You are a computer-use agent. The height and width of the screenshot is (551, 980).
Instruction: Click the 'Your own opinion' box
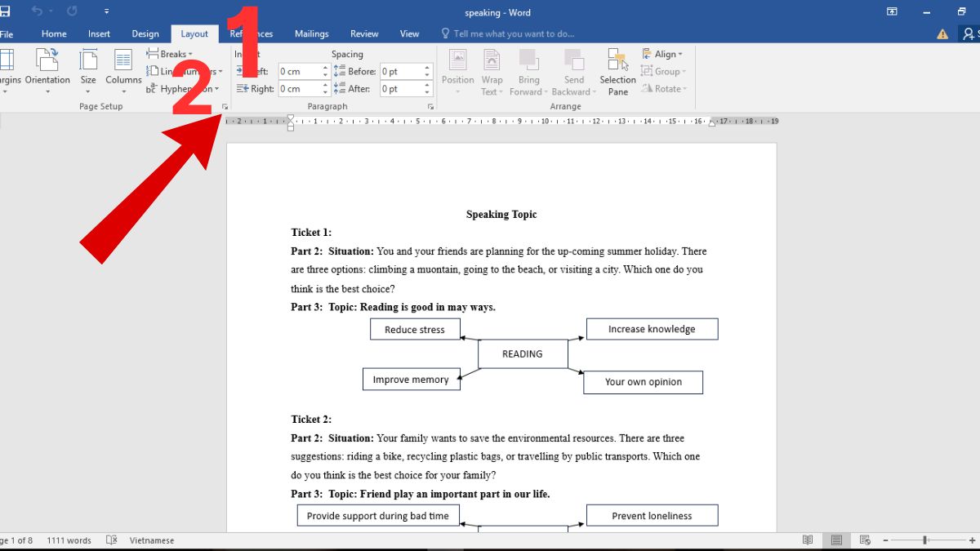point(643,382)
